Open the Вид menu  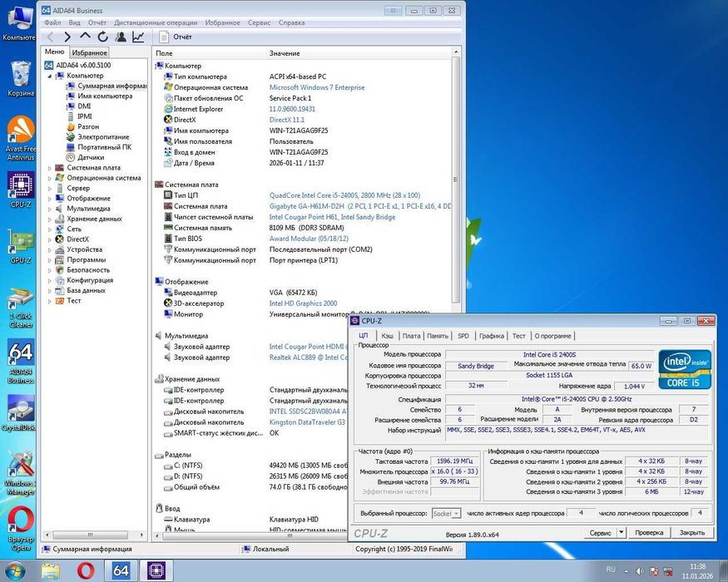coord(74,22)
